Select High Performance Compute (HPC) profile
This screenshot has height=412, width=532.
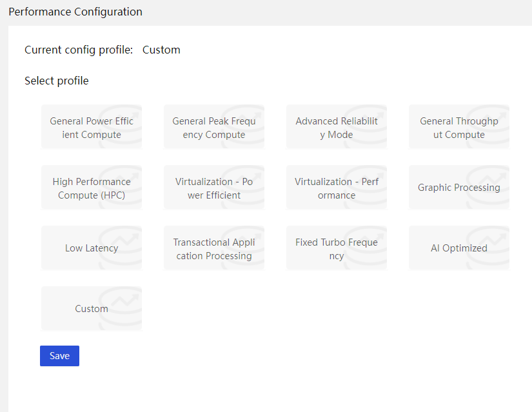[92, 188]
